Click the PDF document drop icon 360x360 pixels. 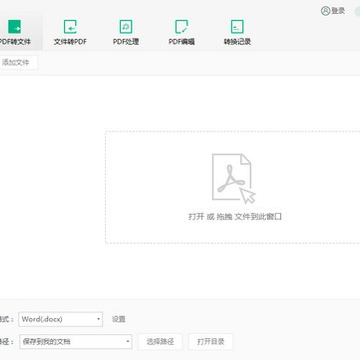click(234, 178)
